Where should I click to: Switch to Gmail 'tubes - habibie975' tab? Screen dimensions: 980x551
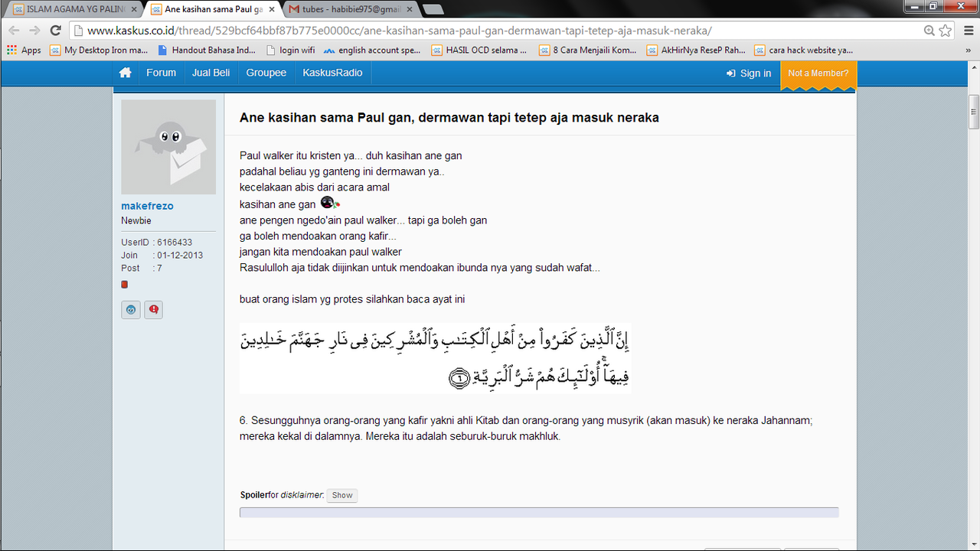pos(351,9)
